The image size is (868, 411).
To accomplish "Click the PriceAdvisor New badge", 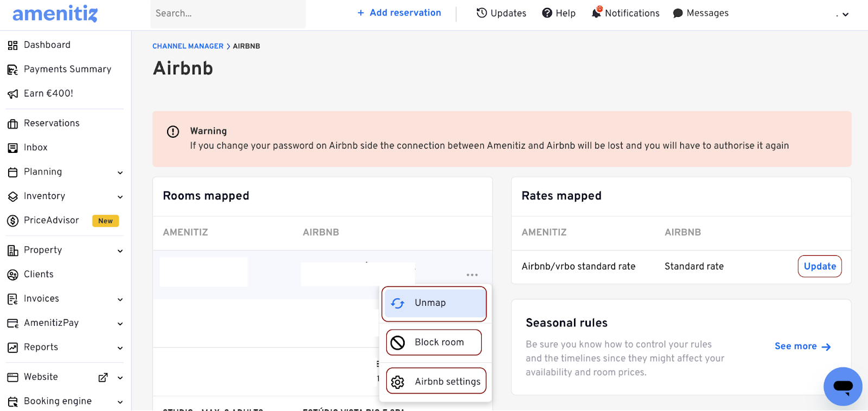I will pyautogui.click(x=105, y=221).
